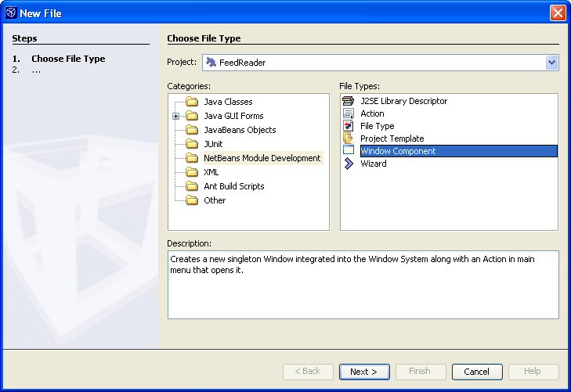The width and height of the screenshot is (571, 392).
Task: Open the FeedReader project combo box
Action: [380, 63]
